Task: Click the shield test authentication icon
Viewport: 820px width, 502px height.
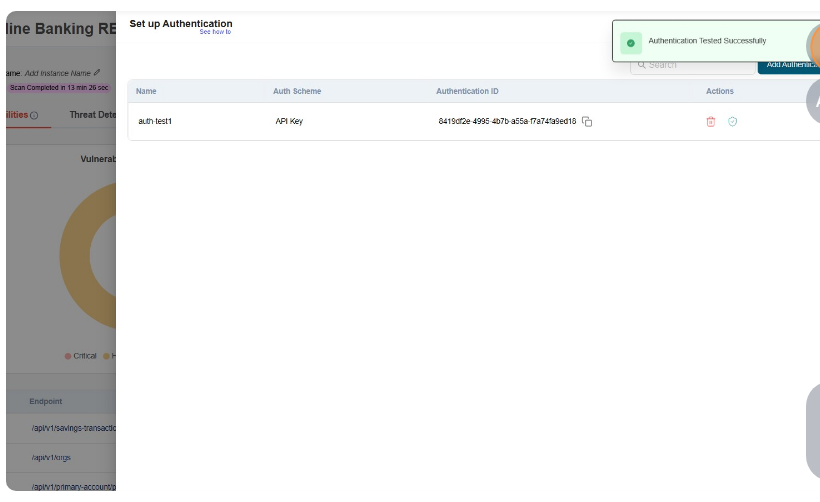Action: coord(733,122)
